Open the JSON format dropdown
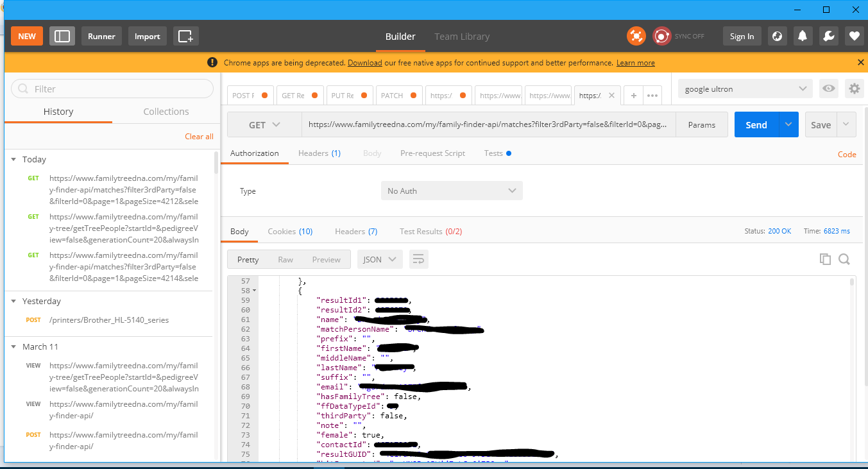 [x=380, y=260]
